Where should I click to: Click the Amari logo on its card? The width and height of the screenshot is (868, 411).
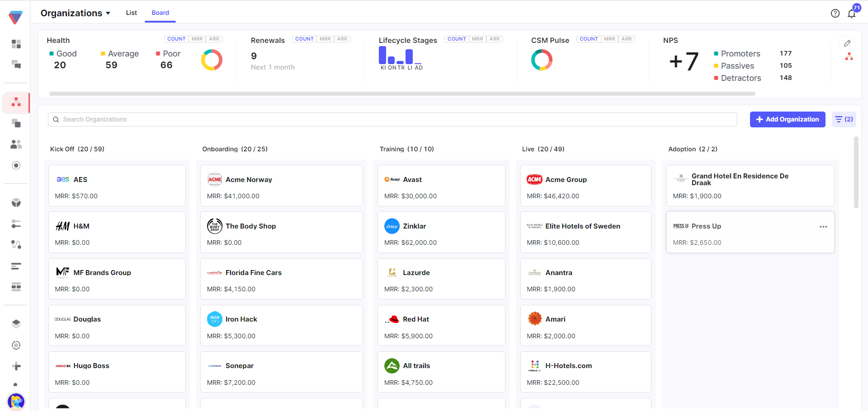click(535, 319)
